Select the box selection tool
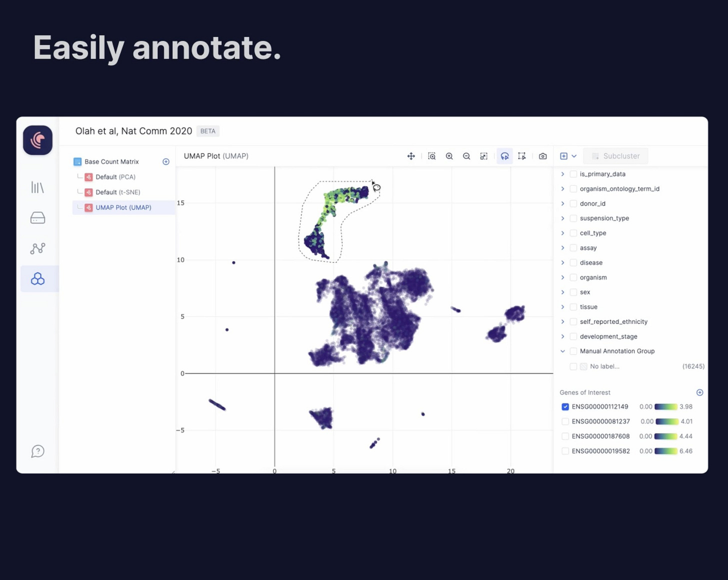Image resolution: width=728 pixels, height=580 pixels. [x=521, y=156]
